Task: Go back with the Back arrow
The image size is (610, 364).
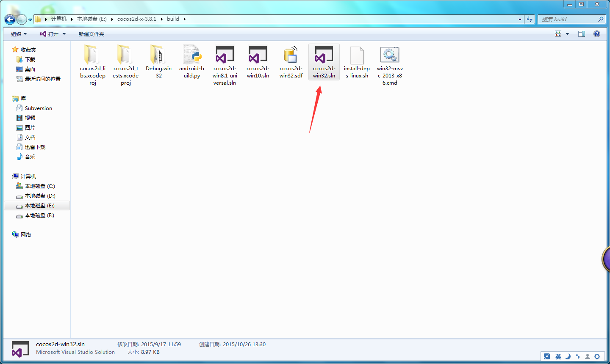Action: tap(10, 19)
